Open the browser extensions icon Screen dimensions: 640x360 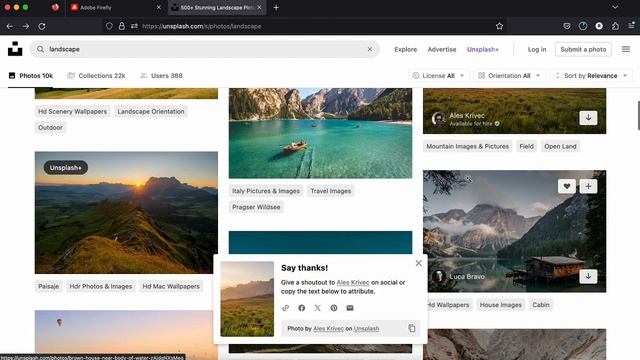(x=616, y=26)
